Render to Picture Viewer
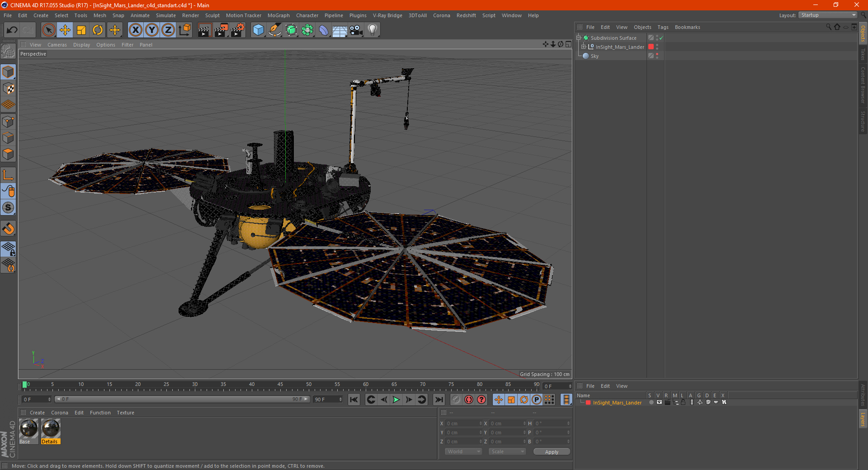This screenshot has height=470, width=868. tap(221, 30)
